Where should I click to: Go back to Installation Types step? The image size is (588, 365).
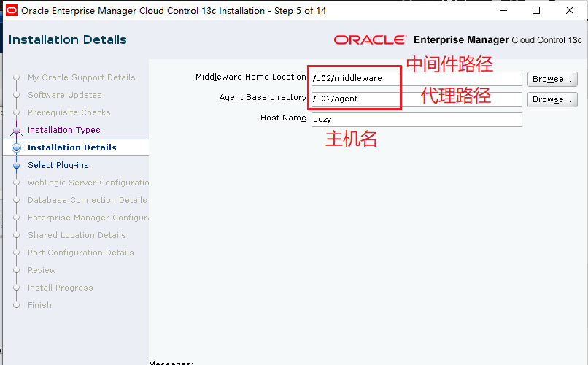pos(64,130)
